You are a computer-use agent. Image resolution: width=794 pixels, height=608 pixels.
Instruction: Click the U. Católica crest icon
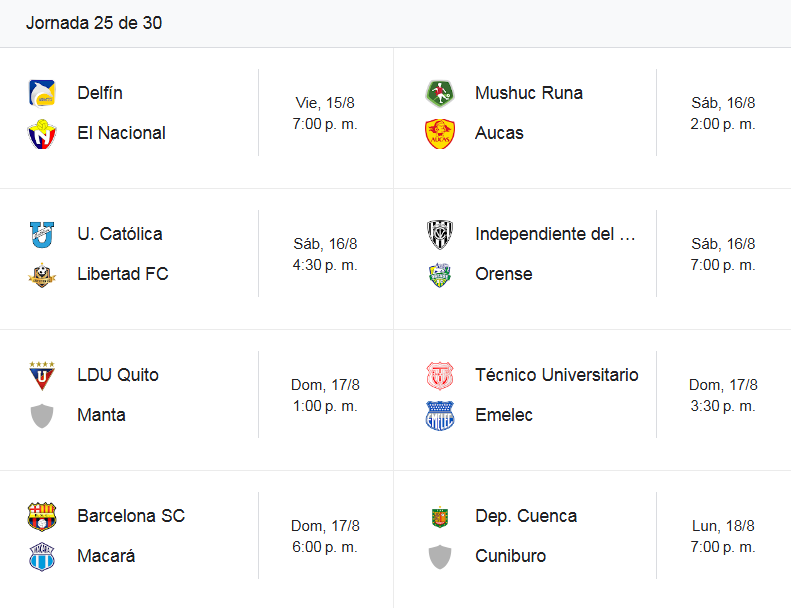[x=42, y=234]
